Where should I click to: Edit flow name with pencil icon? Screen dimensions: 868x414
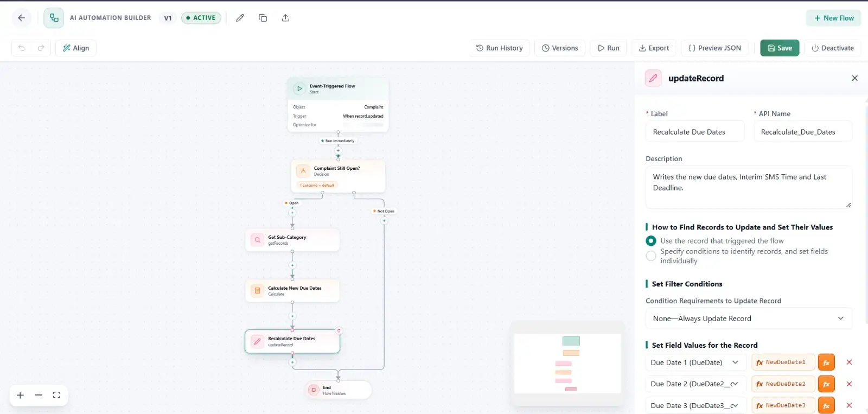click(x=240, y=18)
